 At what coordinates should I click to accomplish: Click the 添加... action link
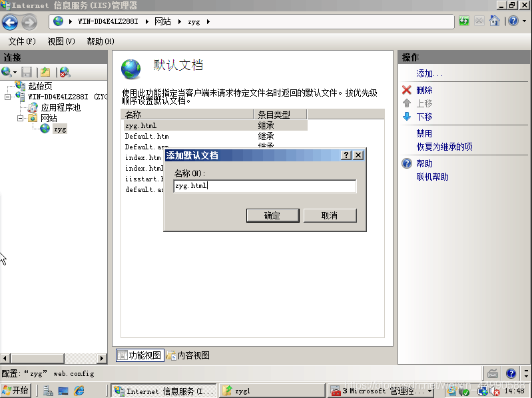tap(429, 73)
